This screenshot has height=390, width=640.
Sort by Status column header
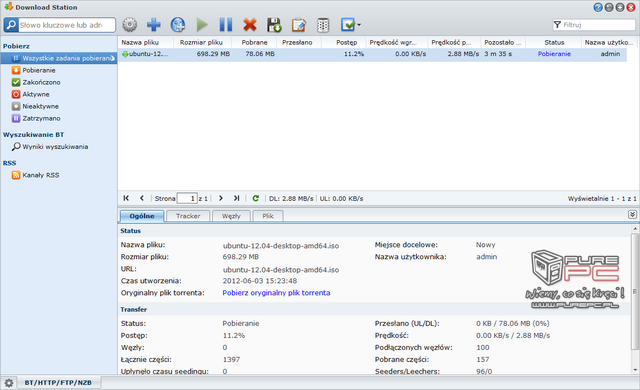[x=553, y=42]
